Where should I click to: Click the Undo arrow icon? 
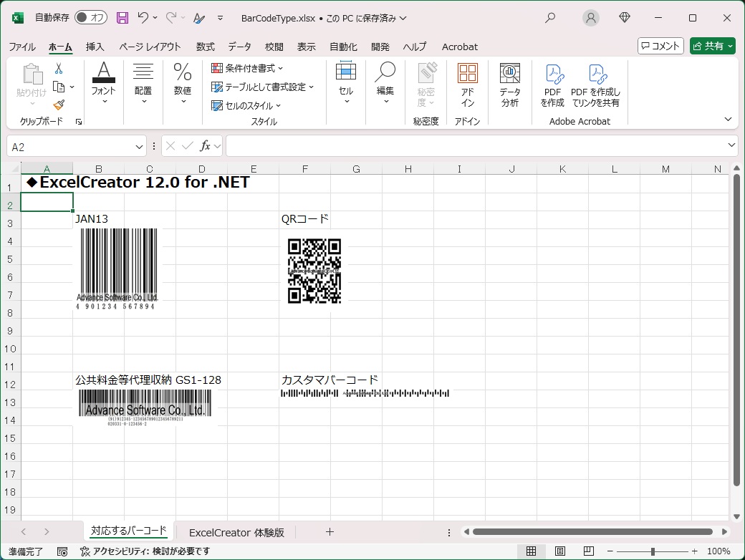click(x=143, y=18)
